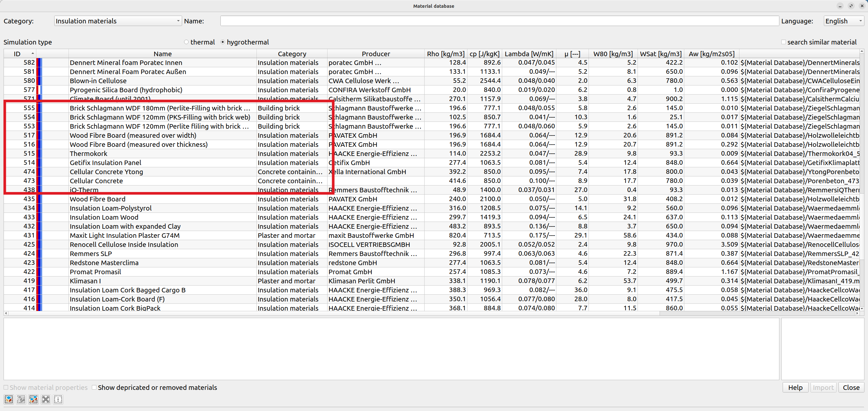Click the Close button
This screenshot has height=411, width=868.
[851, 387]
